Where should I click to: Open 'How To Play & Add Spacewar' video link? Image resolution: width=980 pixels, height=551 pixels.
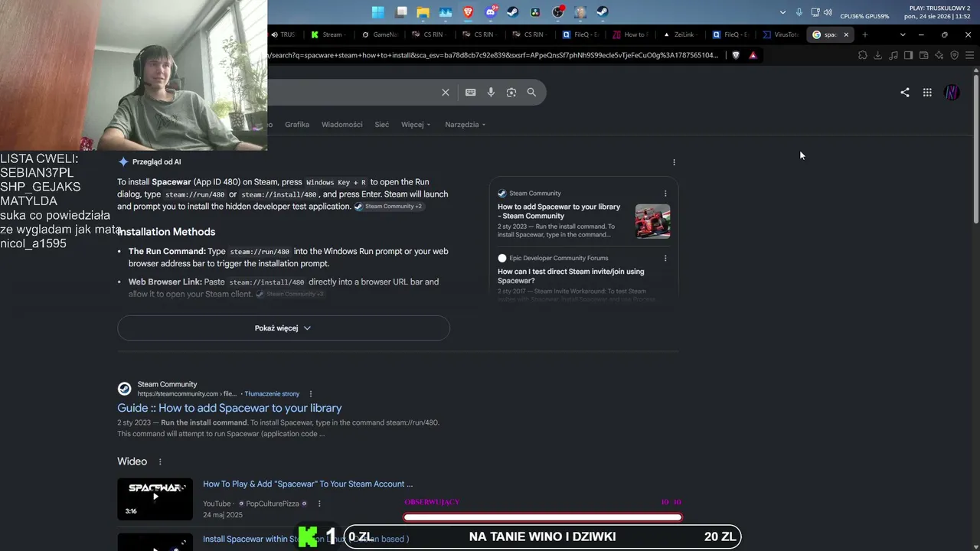(308, 484)
